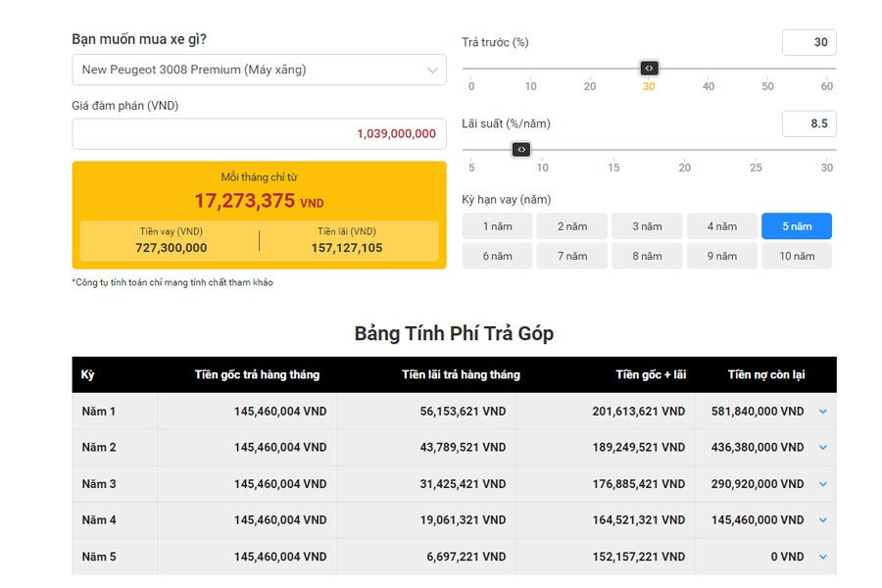This screenshot has width=882, height=588.
Task: Click the negotiated price input field
Action: coord(259,133)
